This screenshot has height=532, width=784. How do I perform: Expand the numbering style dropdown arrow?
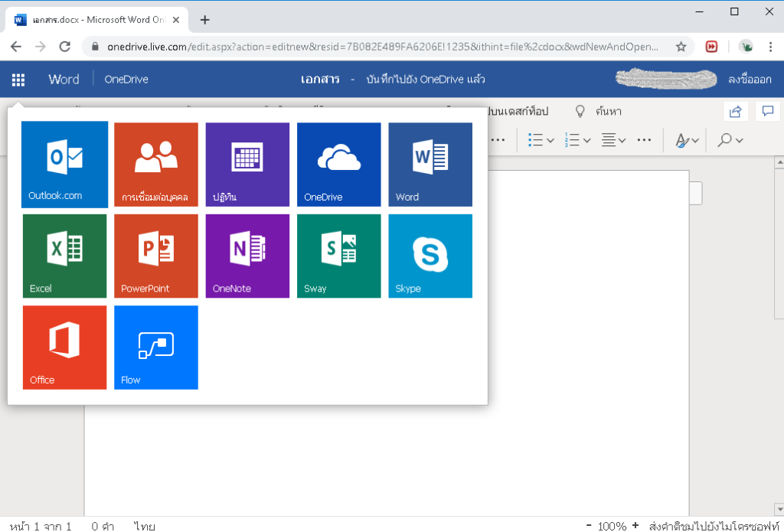[587, 141]
